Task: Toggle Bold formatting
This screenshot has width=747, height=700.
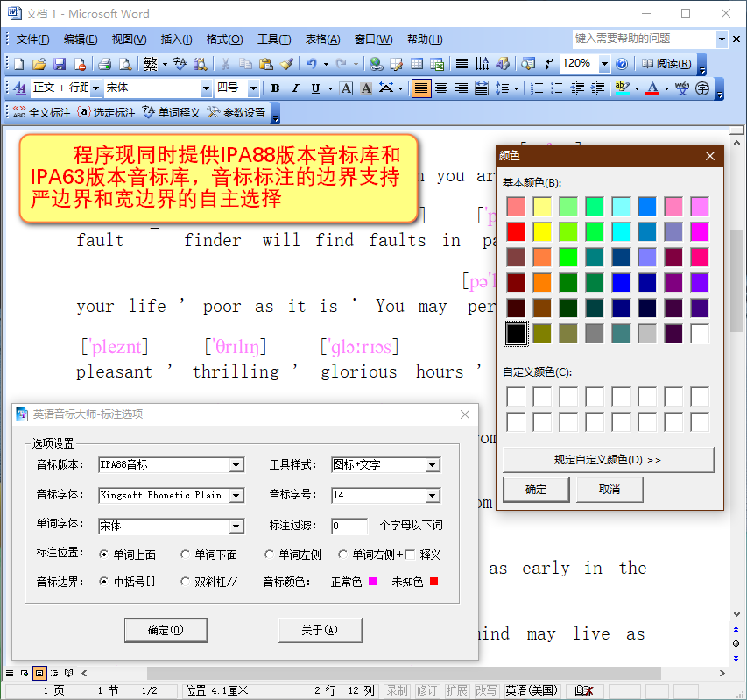Action: tap(275, 88)
